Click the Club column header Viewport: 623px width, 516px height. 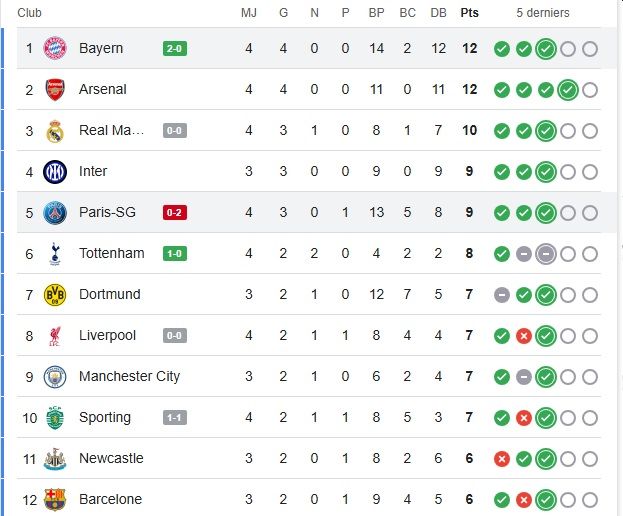[x=30, y=13]
